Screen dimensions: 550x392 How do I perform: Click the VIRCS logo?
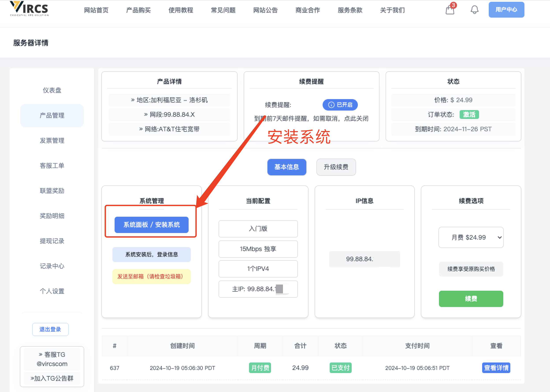pos(29,9)
